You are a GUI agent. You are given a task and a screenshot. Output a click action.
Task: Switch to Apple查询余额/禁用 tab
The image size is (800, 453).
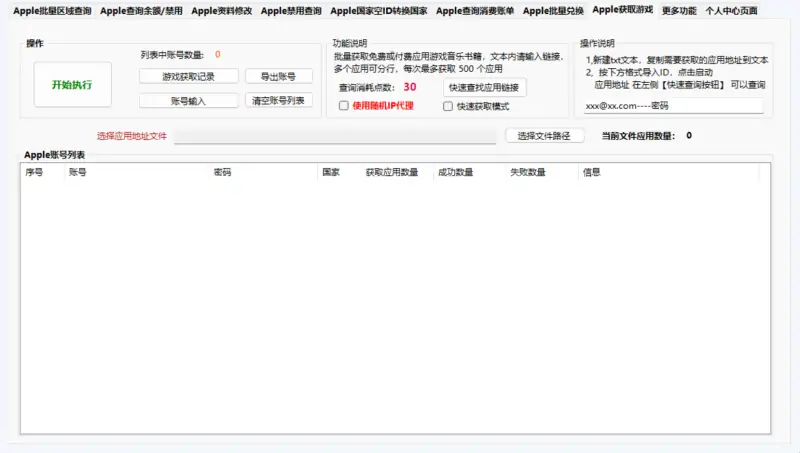[141, 11]
